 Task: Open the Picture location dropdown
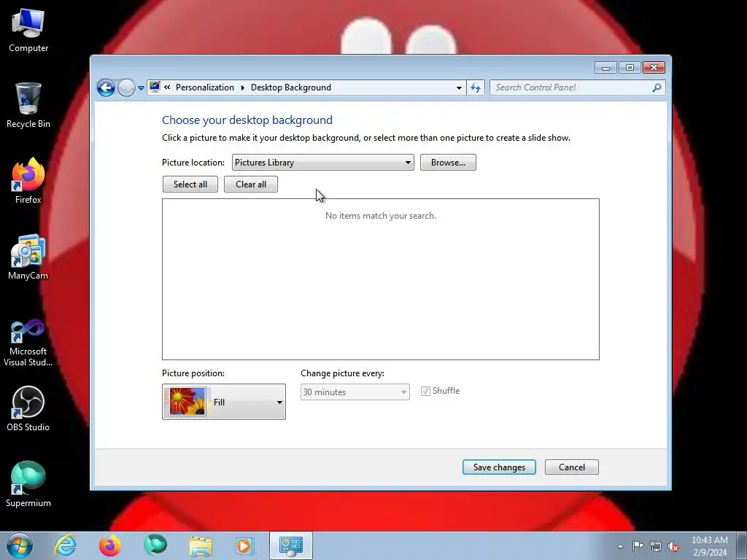pos(323,163)
